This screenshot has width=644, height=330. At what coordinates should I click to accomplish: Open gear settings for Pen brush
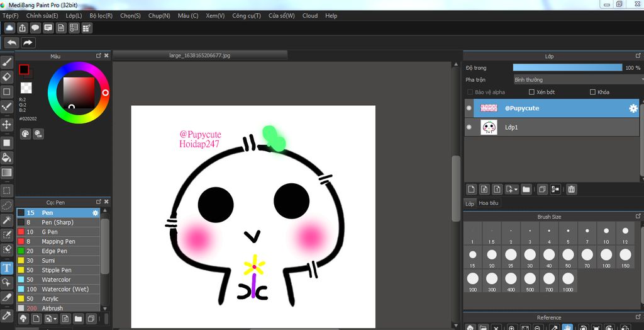tap(96, 213)
